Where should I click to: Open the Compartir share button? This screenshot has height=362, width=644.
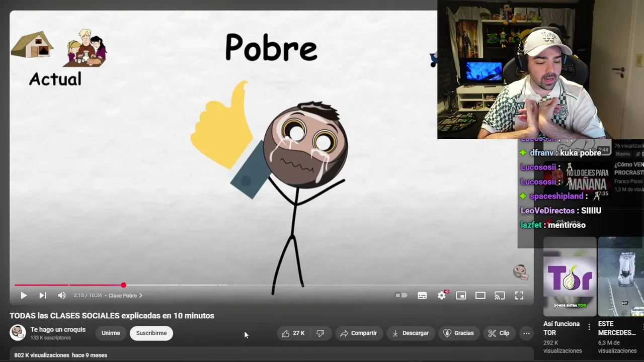(x=359, y=333)
